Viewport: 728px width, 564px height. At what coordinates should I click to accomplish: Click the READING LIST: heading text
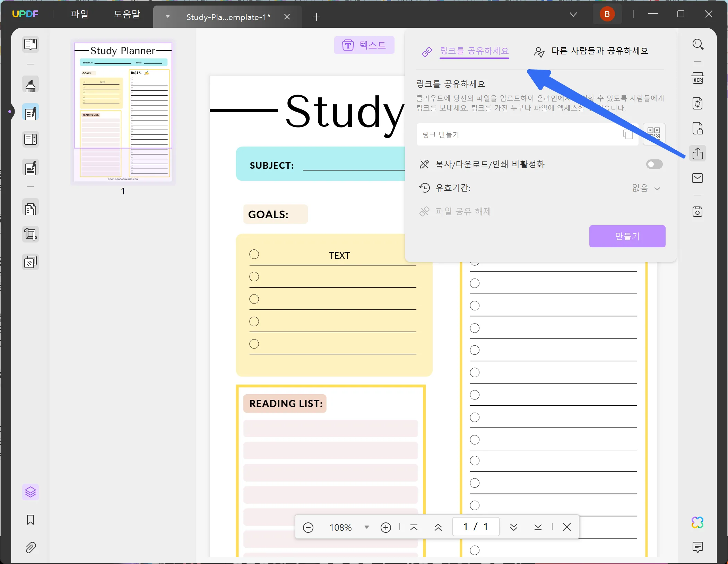coord(286,404)
